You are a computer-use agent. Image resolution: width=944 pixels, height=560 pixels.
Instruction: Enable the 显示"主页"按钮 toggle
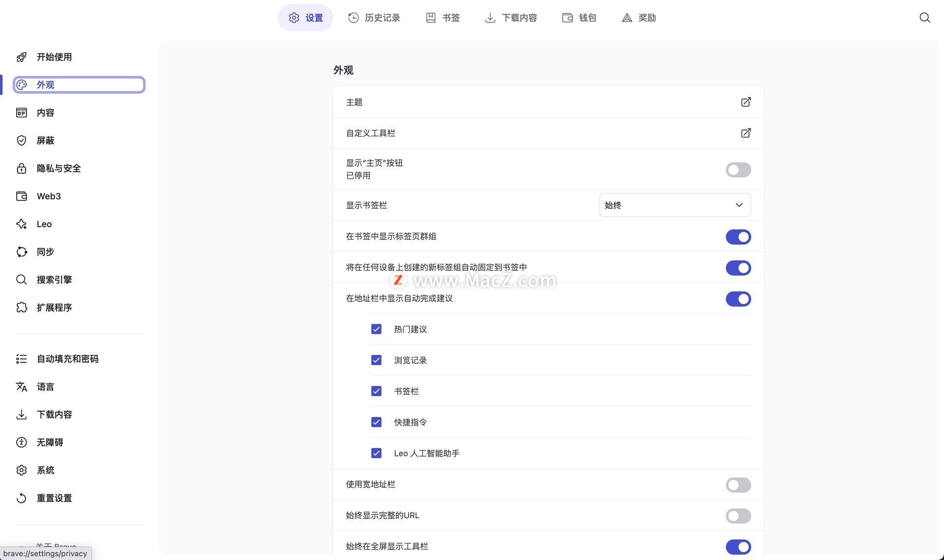737,170
